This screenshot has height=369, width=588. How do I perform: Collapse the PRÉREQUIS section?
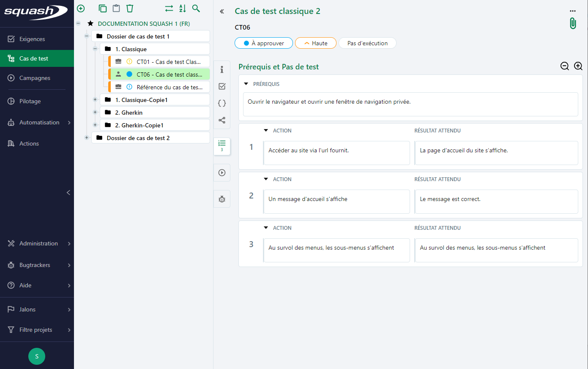(246, 84)
